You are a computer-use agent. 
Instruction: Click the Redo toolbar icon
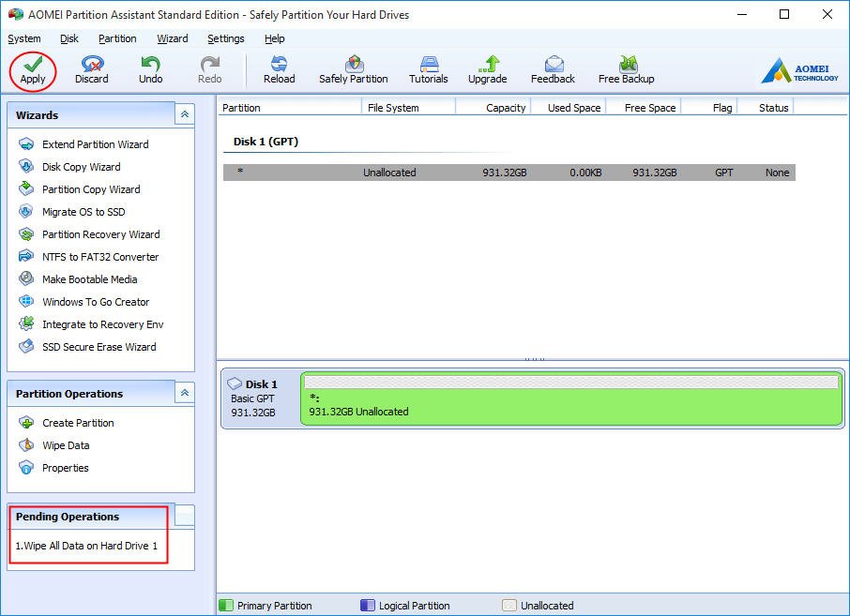210,64
